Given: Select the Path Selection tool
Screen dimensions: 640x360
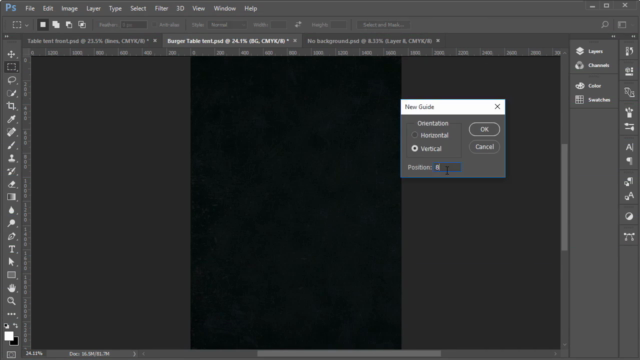Looking at the screenshot, I should (11, 262).
